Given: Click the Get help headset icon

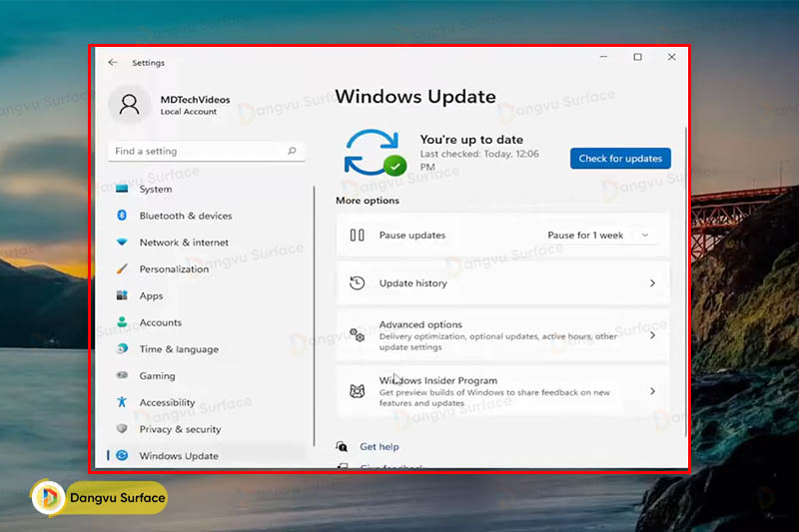Looking at the screenshot, I should (342, 446).
